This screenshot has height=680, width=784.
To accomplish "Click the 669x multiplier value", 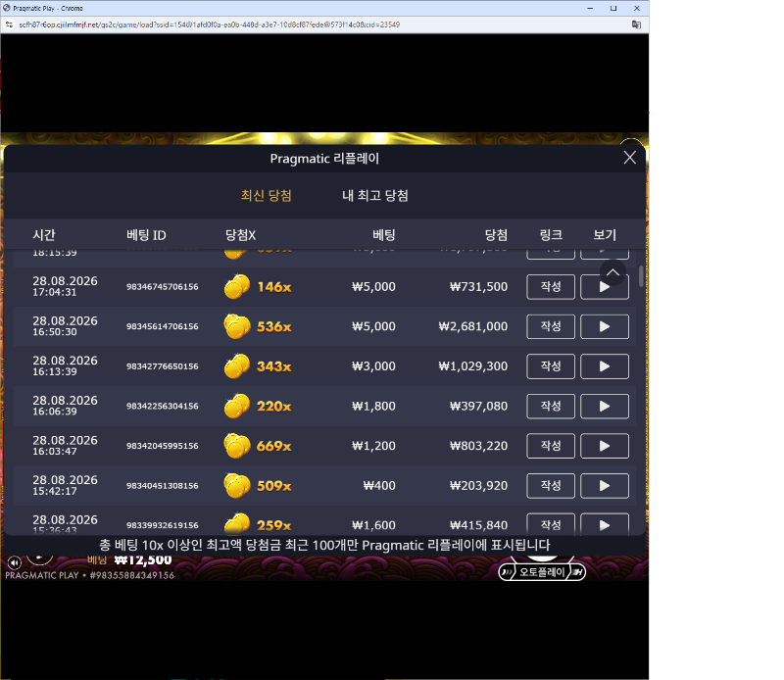I will 274,446.
